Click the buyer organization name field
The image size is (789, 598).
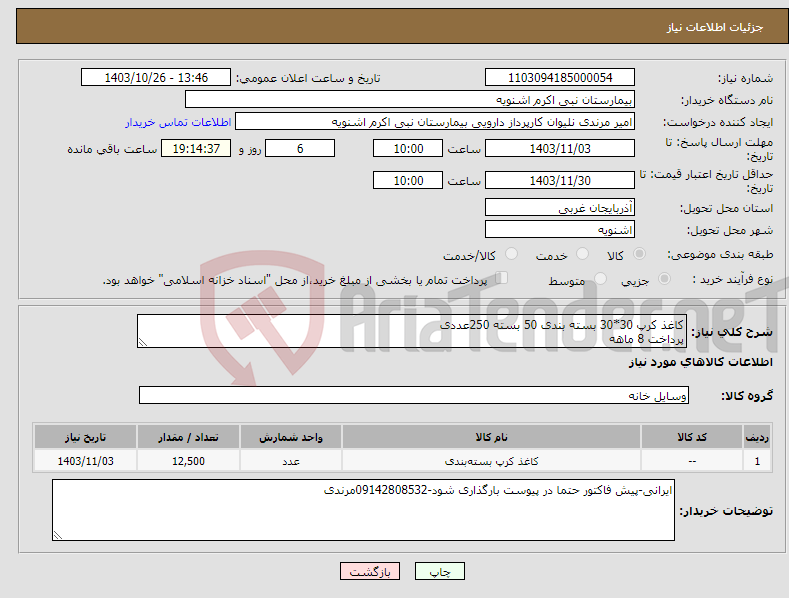[410, 100]
